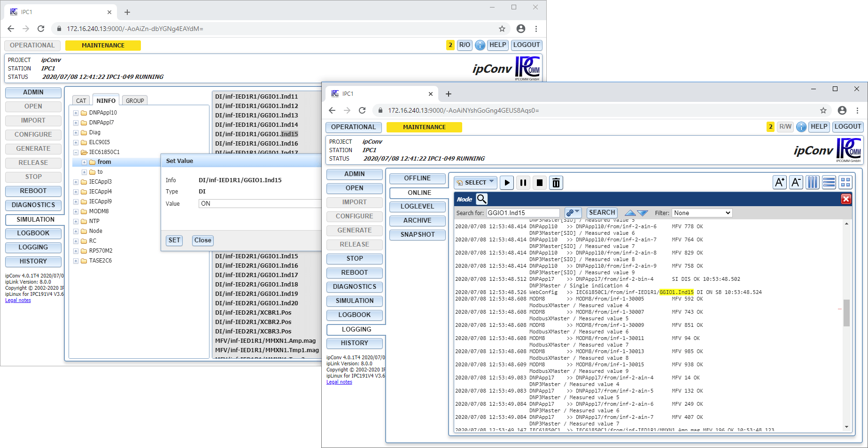Bookmark page star in front browser window

click(823, 110)
